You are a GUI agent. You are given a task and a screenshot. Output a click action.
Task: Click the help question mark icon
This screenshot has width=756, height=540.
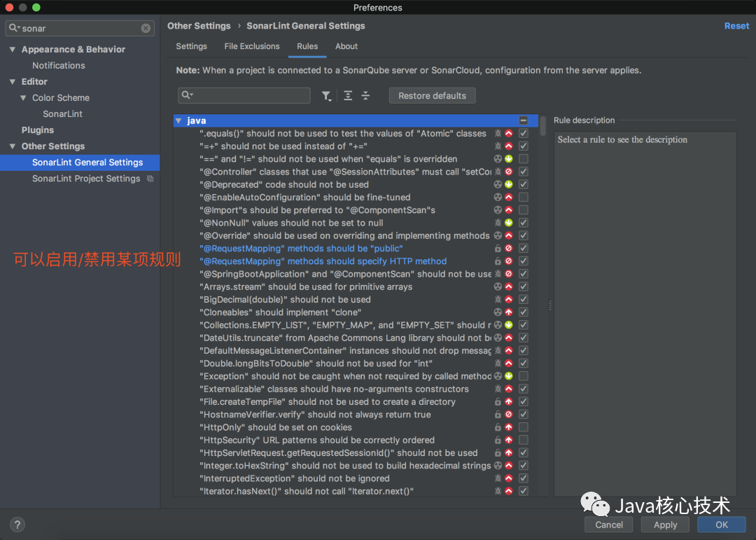click(x=17, y=525)
